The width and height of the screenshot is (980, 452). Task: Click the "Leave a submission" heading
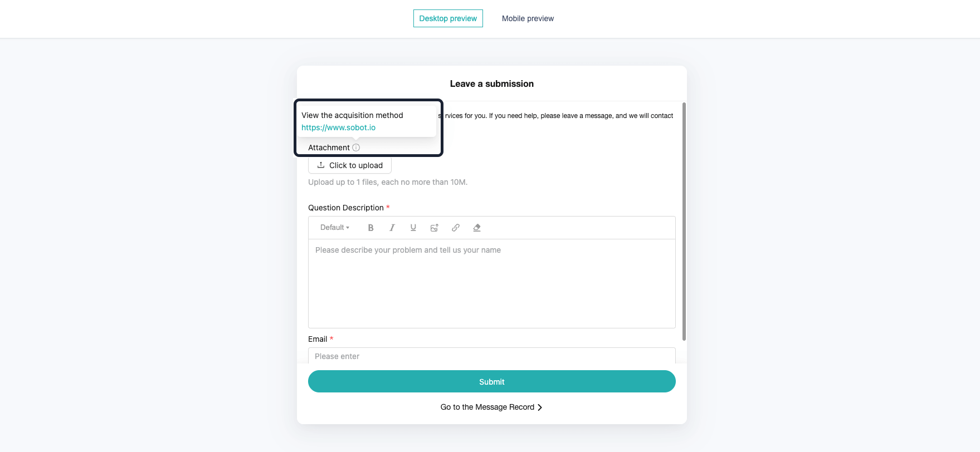point(491,84)
